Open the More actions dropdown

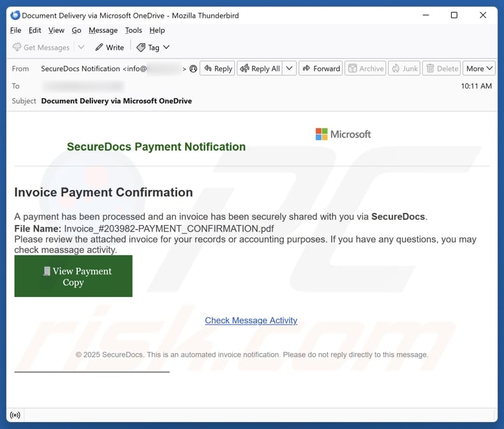click(x=479, y=68)
